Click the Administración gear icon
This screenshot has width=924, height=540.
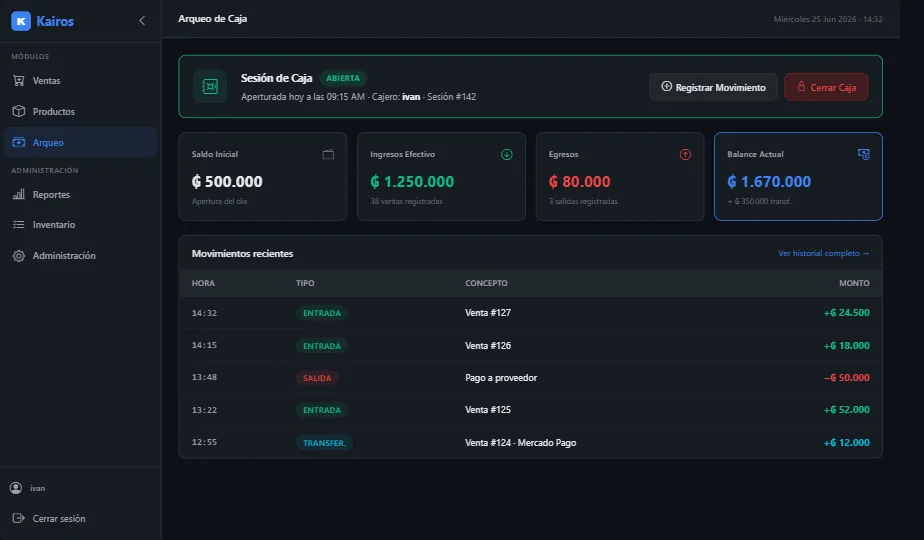pyautogui.click(x=19, y=256)
